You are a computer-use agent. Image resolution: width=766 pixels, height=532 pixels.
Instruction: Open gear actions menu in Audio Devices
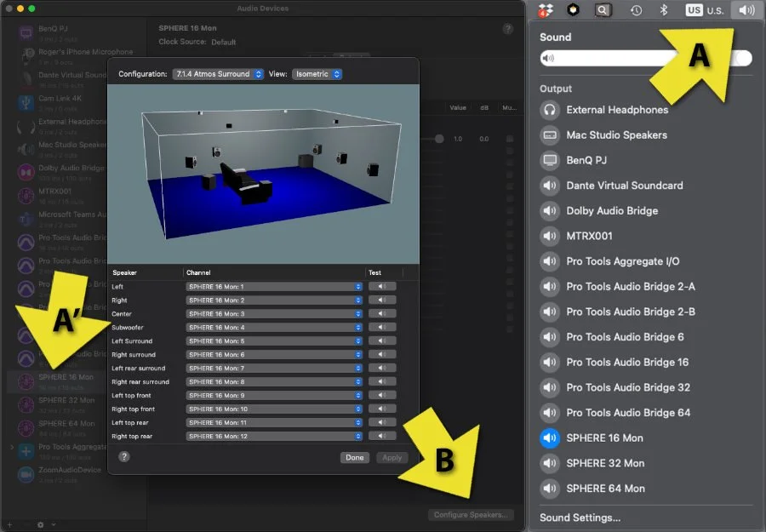(41, 524)
